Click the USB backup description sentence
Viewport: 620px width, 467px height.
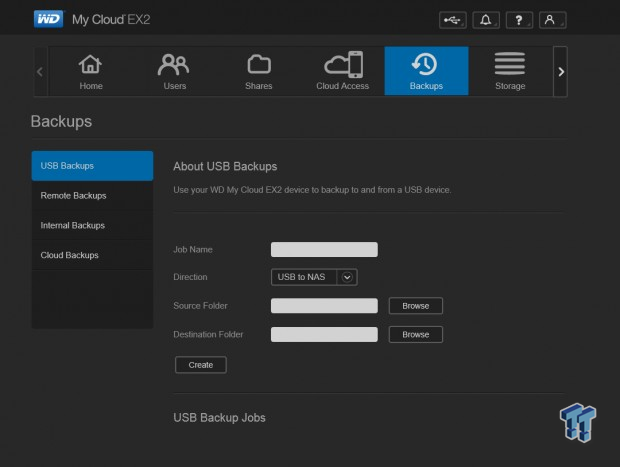(x=312, y=190)
